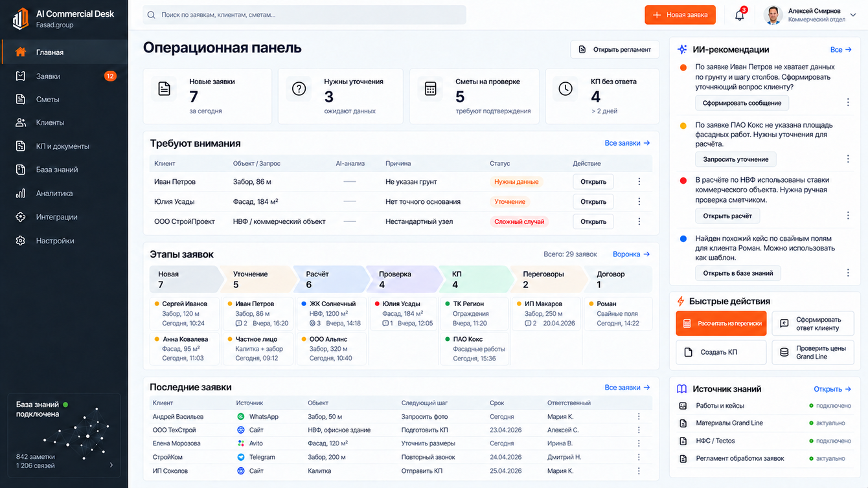The height and width of the screenshot is (488, 868).
Task: Click Проверить цены Grand Line button
Action: (x=813, y=353)
